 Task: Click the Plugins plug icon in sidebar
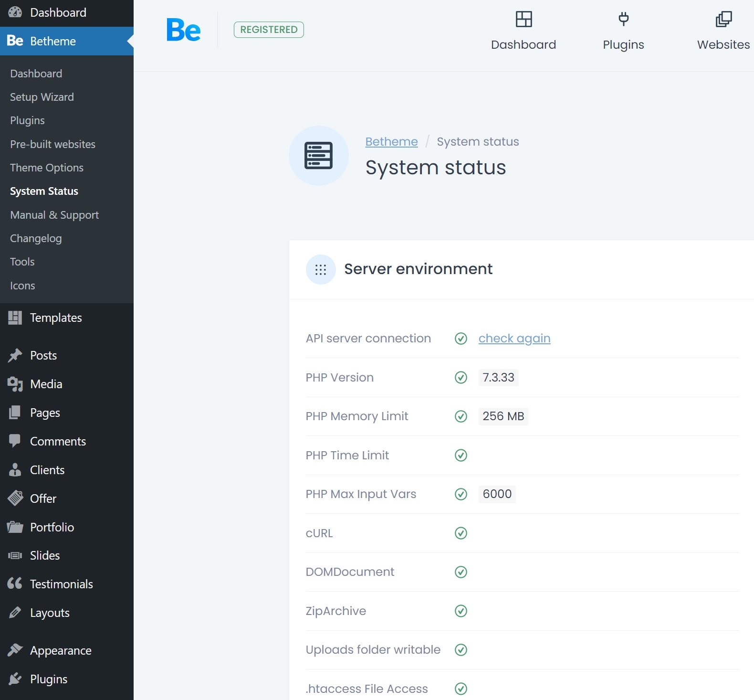tap(15, 679)
